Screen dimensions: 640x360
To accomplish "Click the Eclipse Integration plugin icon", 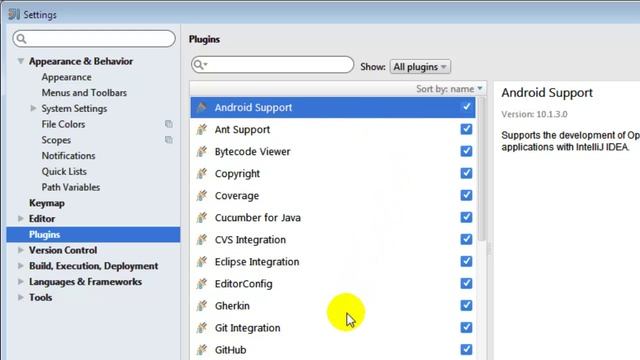I will point(202,262).
